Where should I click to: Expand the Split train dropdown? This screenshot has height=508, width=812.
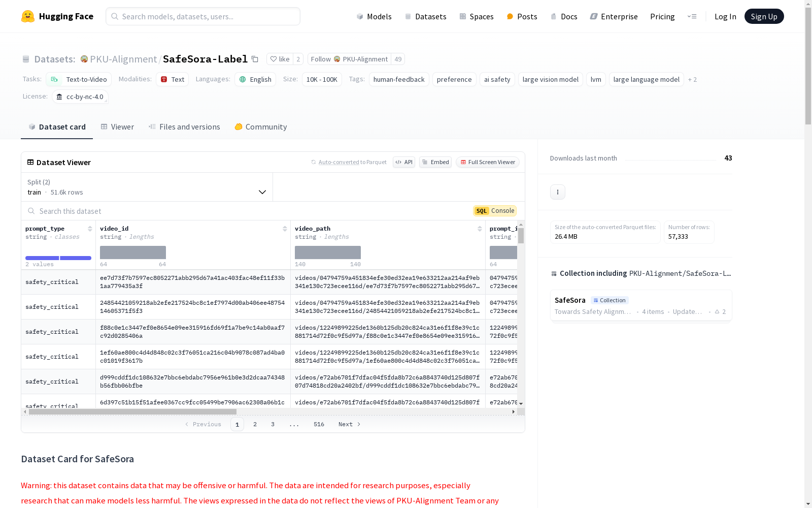147,187
